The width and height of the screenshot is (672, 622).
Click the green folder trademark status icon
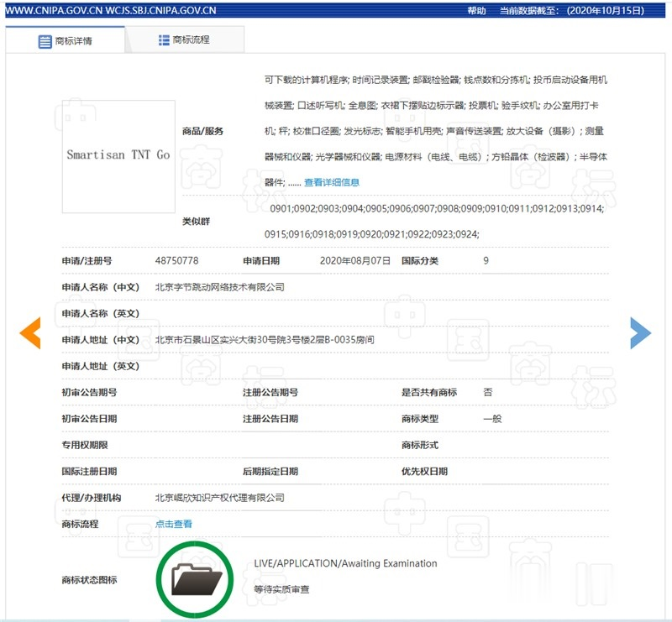(195, 579)
